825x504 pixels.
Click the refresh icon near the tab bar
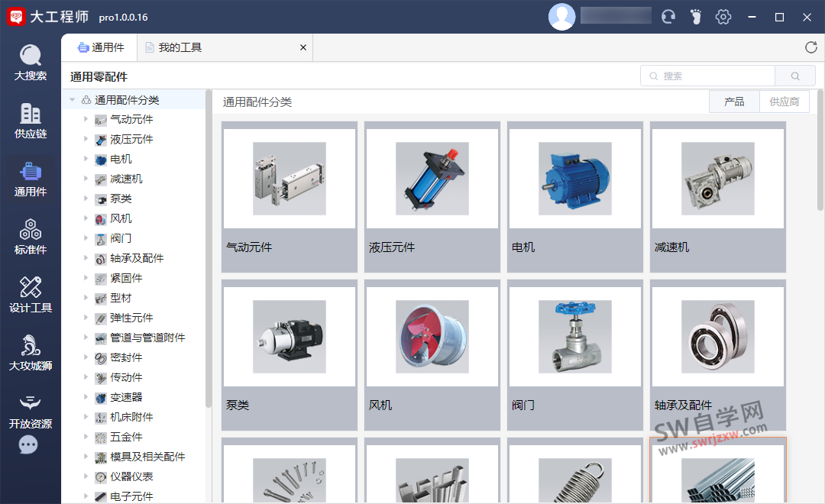(x=810, y=47)
